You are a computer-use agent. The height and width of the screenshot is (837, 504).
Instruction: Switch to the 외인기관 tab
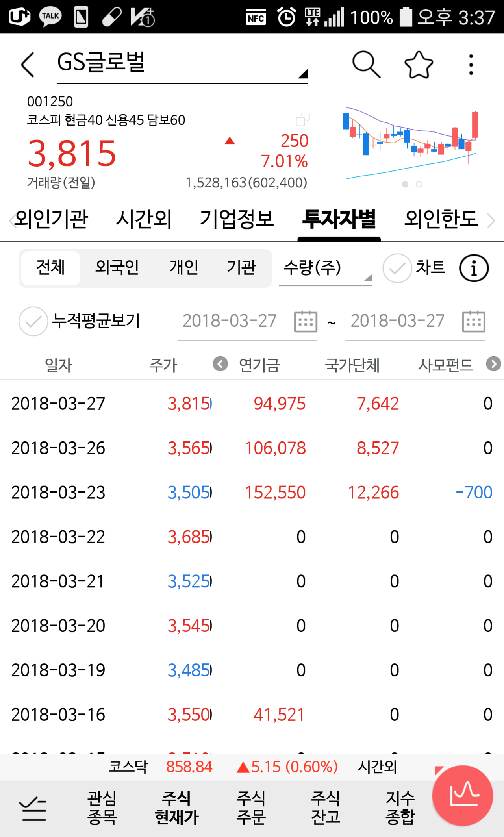pyautogui.click(x=51, y=219)
